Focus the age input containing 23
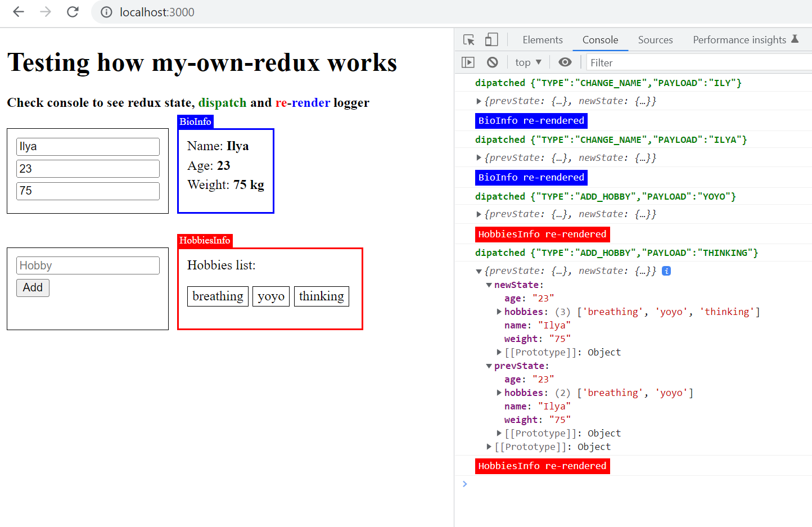Viewport: 812px width, 527px height. (88, 169)
